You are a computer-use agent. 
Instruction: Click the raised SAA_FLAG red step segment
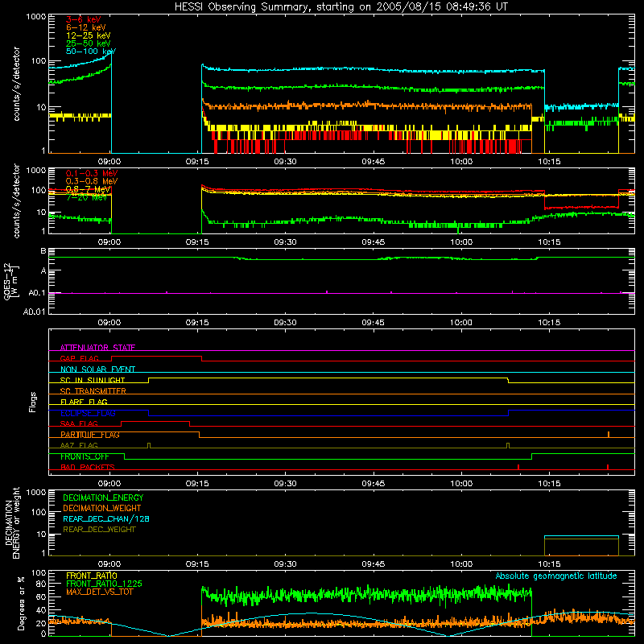[x=155, y=421]
